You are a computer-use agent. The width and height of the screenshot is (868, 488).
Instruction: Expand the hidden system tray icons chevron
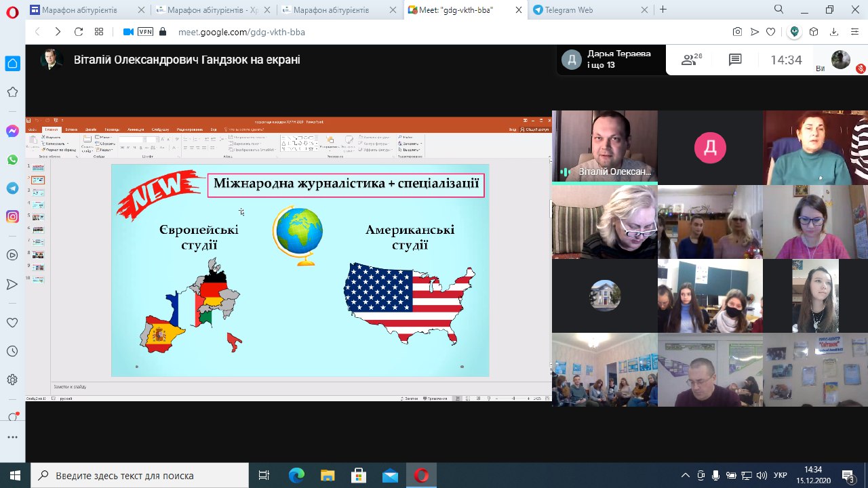click(686, 475)
